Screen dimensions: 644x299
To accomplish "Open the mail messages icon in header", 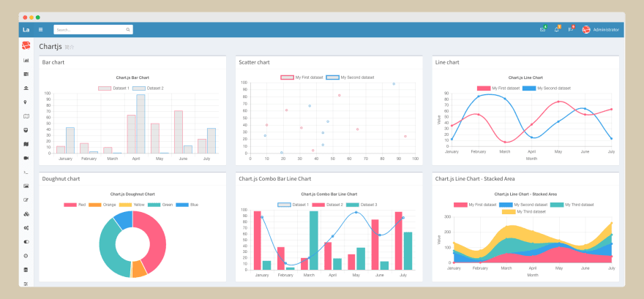I will pyautogui.click(x=542, y=30).
